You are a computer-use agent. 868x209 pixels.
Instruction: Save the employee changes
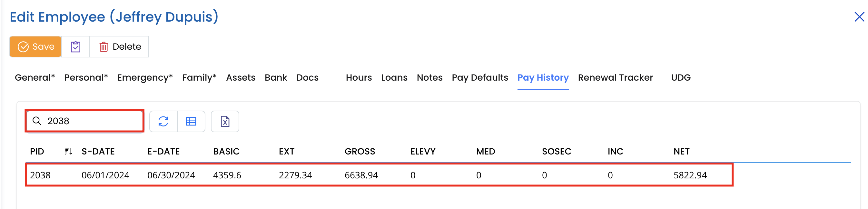pyautogui.click(x=36, y=46)
